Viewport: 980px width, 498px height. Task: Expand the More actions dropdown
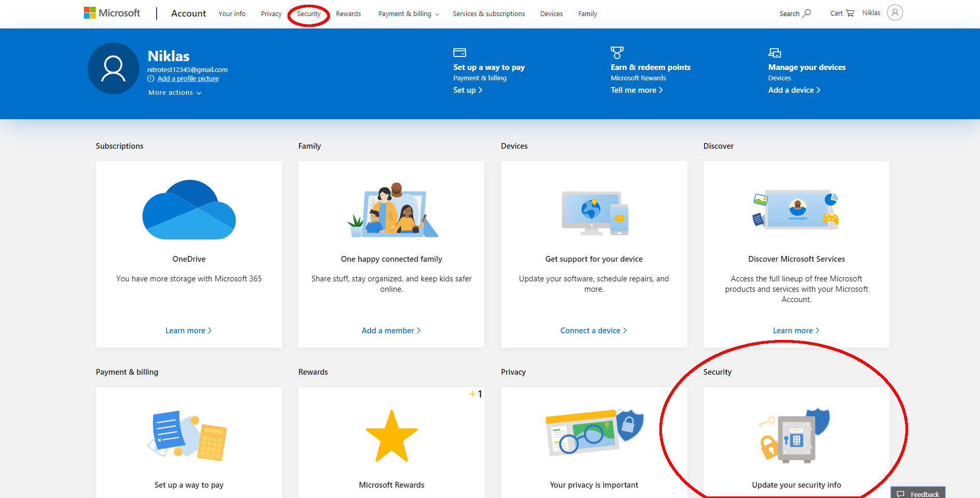tap(175, 93)
